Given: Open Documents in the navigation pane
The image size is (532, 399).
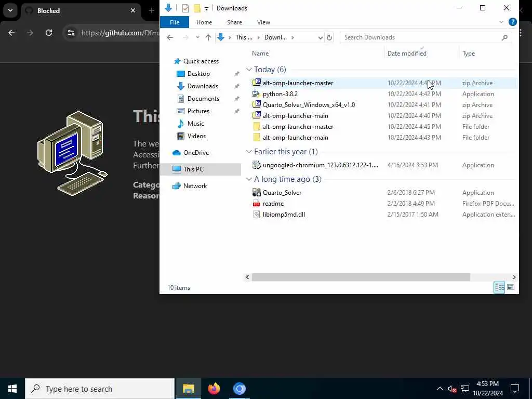Looking at the screenshot, I should (x=203, y=99).
